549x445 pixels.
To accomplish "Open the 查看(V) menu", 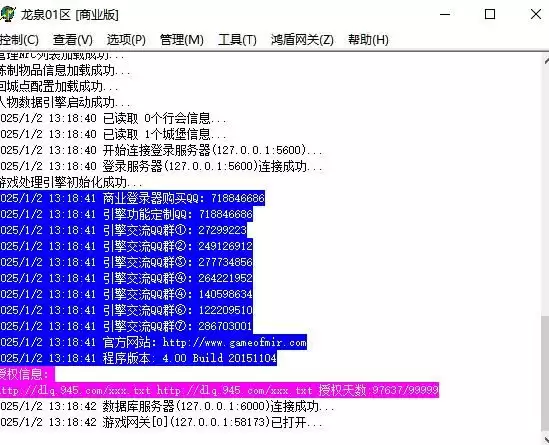I will (73, 40).
